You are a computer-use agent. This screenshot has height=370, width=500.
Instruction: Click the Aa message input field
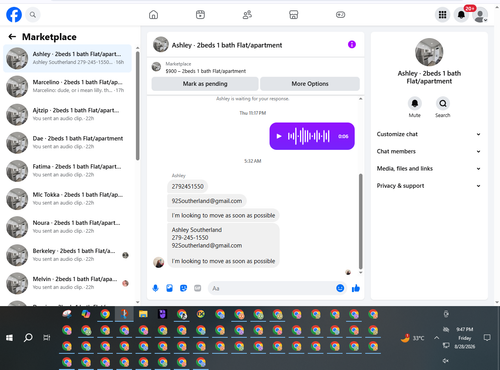click(272, 288)
